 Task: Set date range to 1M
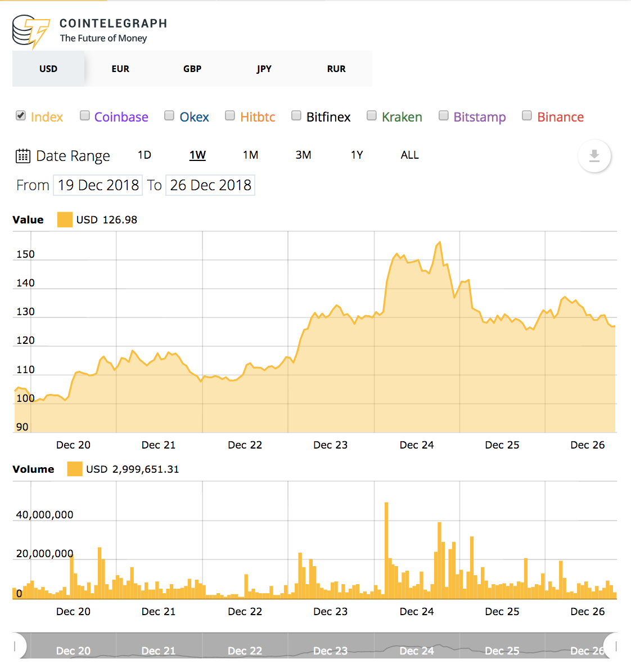(x=251, y=155)
